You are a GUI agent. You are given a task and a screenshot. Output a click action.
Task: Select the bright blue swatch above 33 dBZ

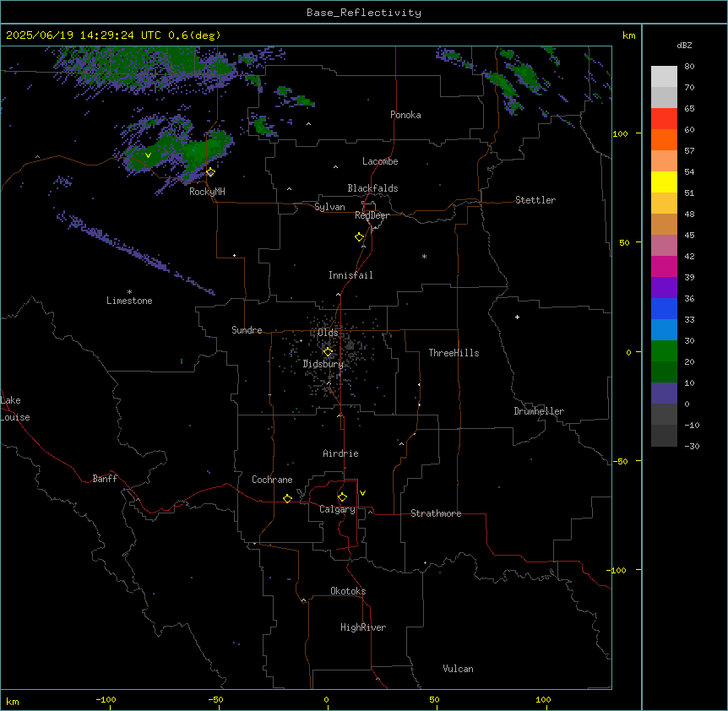664,308
